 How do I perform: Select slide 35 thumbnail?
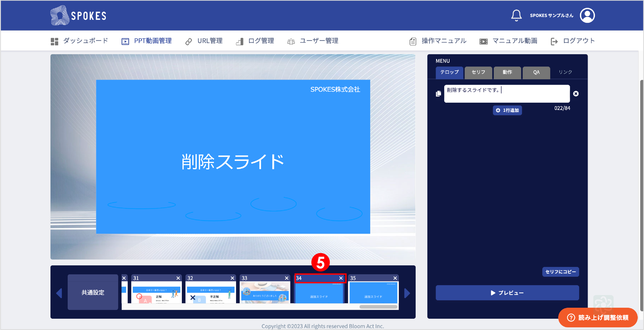373,293
